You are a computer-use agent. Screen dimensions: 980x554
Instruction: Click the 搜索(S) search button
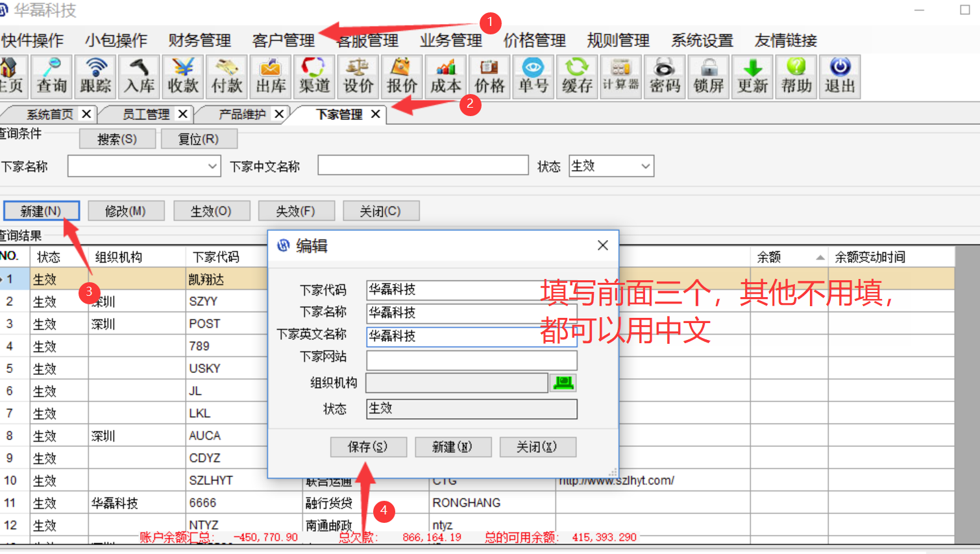coord(117,139)
